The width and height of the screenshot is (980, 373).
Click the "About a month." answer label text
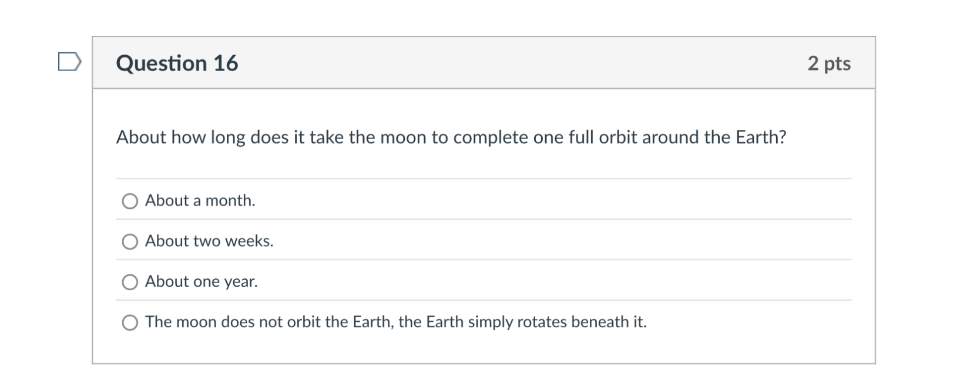[200, 201]
